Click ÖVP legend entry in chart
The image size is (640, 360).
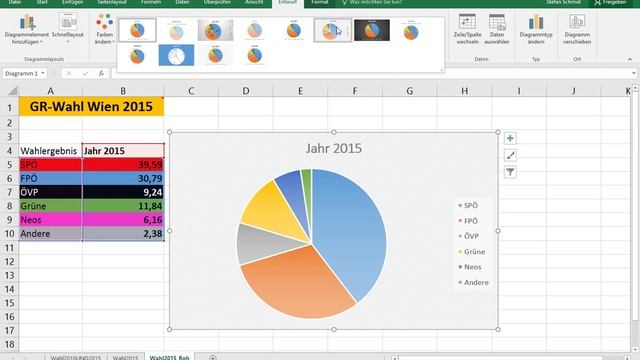click(469, 236)
